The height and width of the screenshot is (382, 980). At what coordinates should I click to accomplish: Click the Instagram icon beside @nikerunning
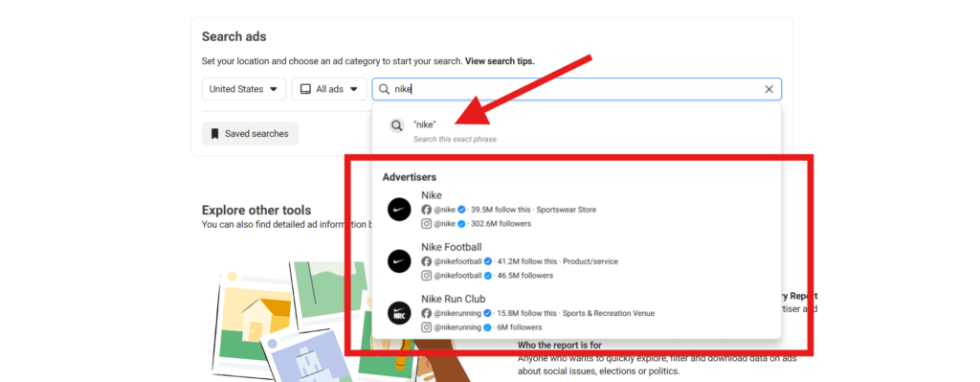click(426, 327)
